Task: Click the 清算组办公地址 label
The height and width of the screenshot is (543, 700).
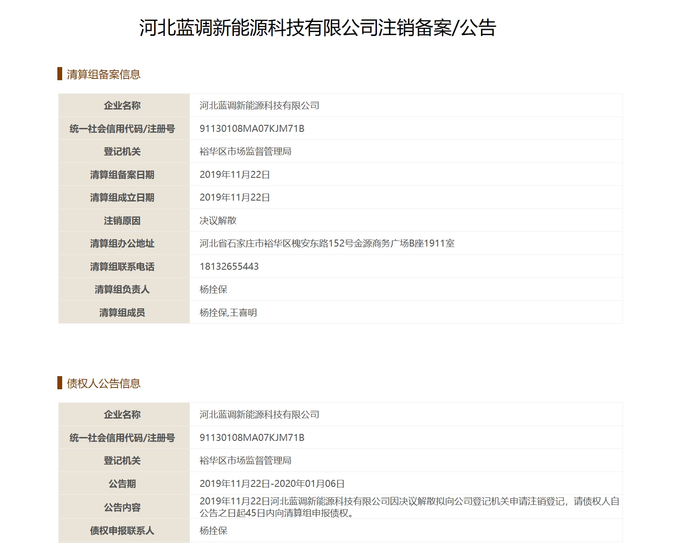Action: click(122, 243)
